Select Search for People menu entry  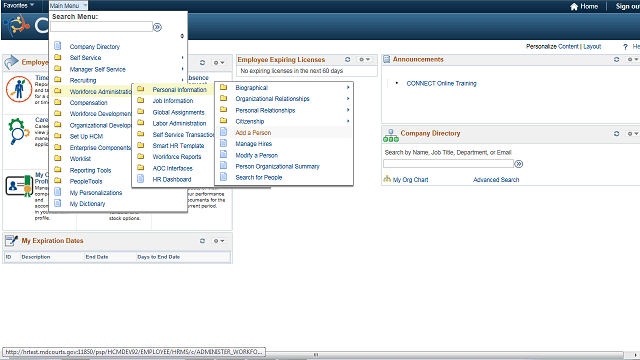click(x=259, y=178)
